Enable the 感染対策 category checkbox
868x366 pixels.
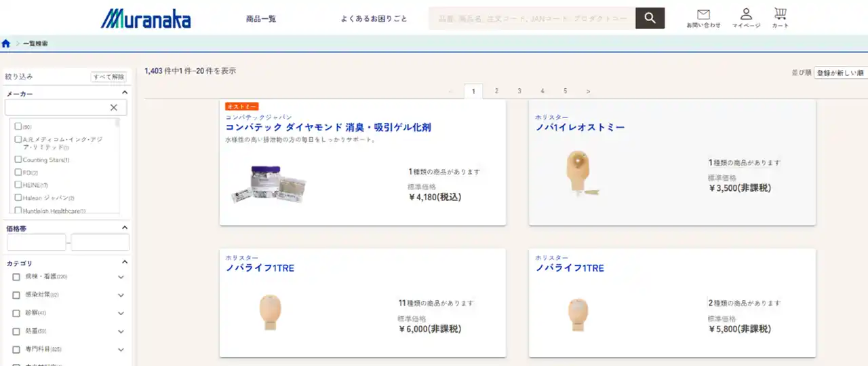(x=16, y=295)
